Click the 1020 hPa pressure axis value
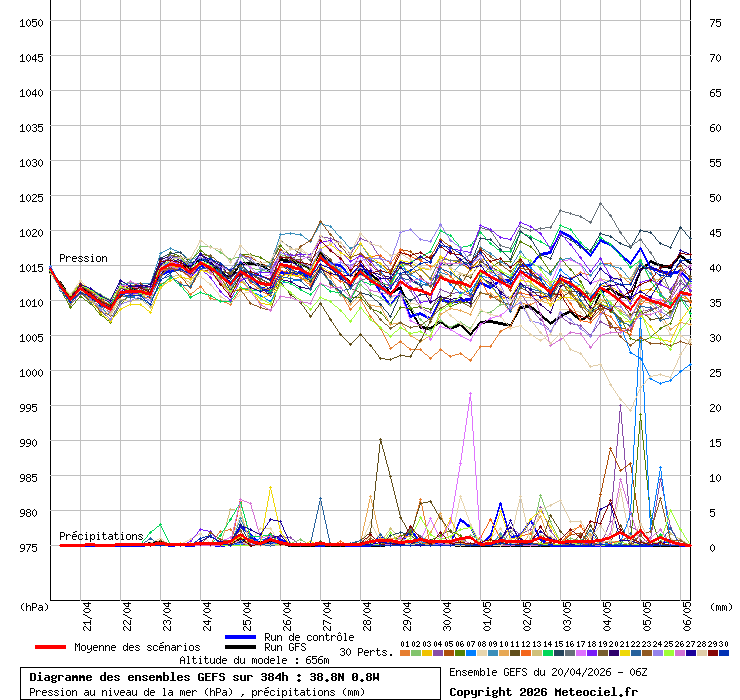Screen dimensions: 740x700 (31, 232)
